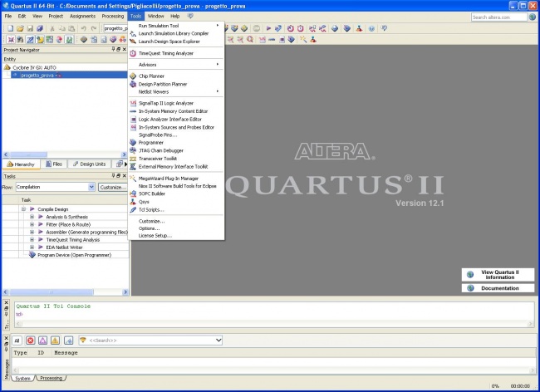Click the Save floppy disk icon
Viewport: 540px width, 392px height.
coord(30,28)
